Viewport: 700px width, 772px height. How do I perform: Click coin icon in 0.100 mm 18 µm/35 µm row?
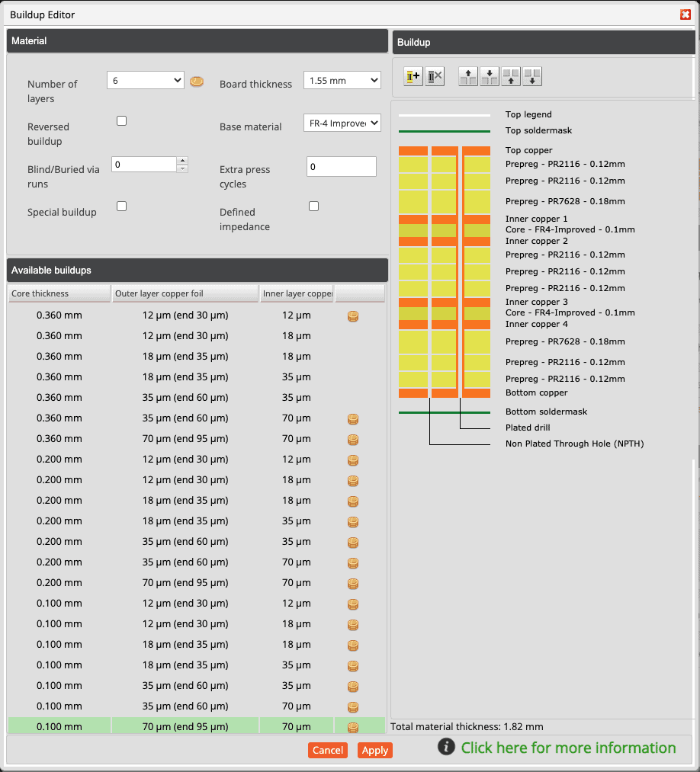click(353, 665)
